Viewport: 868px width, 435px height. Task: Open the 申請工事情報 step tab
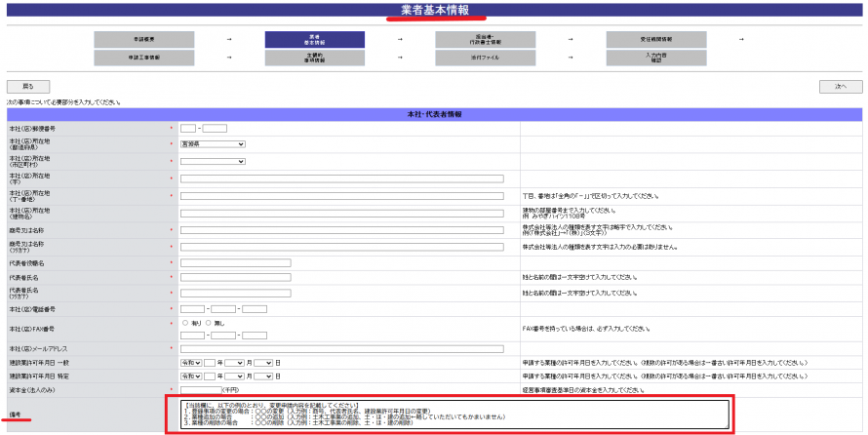[x=144, y=58]
